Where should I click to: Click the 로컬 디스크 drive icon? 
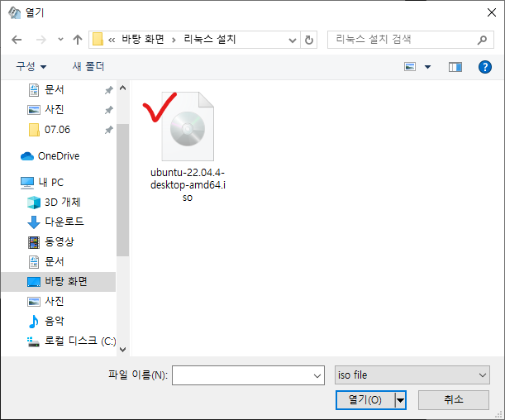33,341
